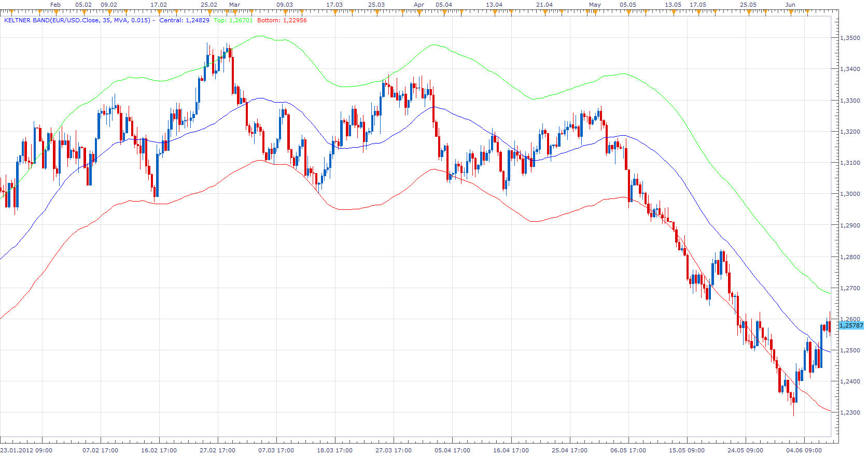The image size is (868, 456).
Task: Click the orange marker under the Jun label
Action: click(790, 11)
